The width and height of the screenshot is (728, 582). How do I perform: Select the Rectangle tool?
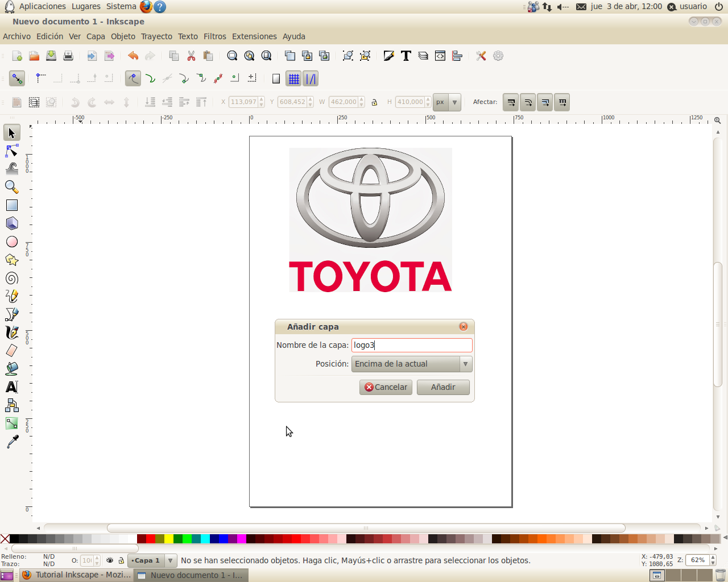11,205
